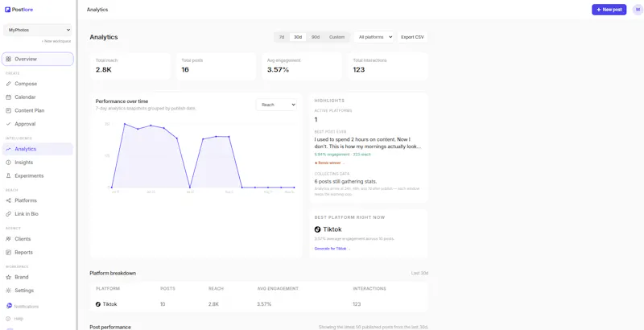Click '6 posts still gathering stats.' text
The image size is (644, 330).
pyautogui.click(x=345, y=181)
